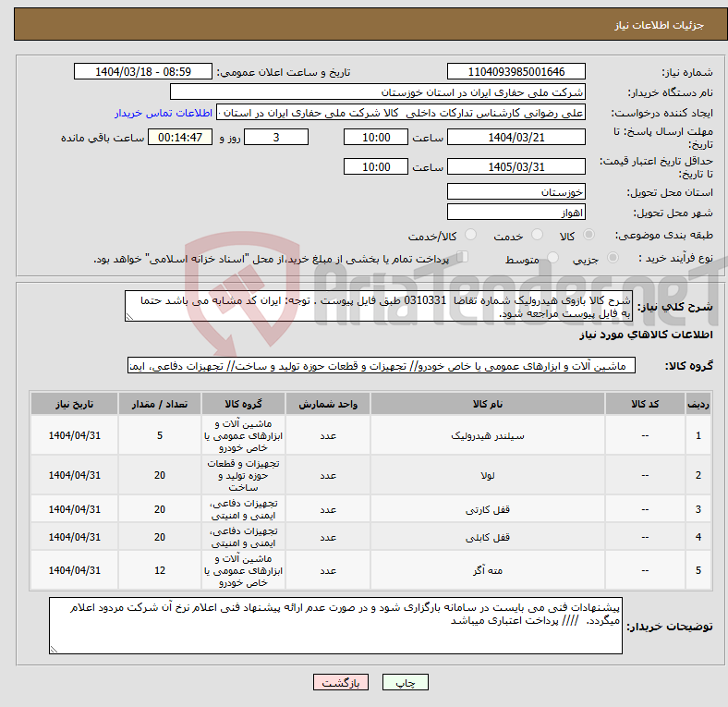Click the response deadline date 1404/03/21
728x707 pixels.
[516, 138]
